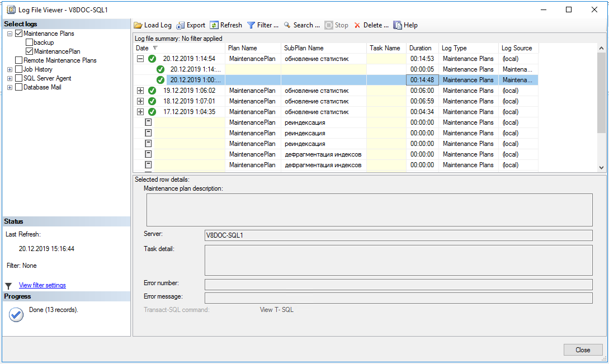Click the Export icon in toolbar
The image size is (609, 364).
click(x=180, y=25)
